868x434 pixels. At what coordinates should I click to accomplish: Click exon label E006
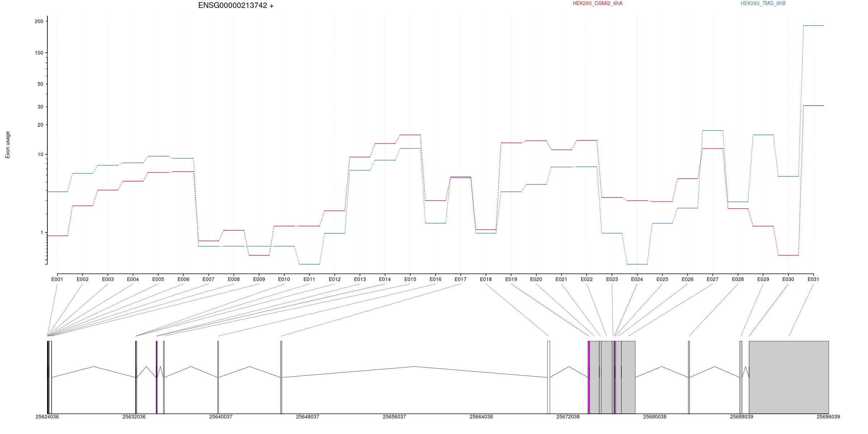tap(183, 279)
